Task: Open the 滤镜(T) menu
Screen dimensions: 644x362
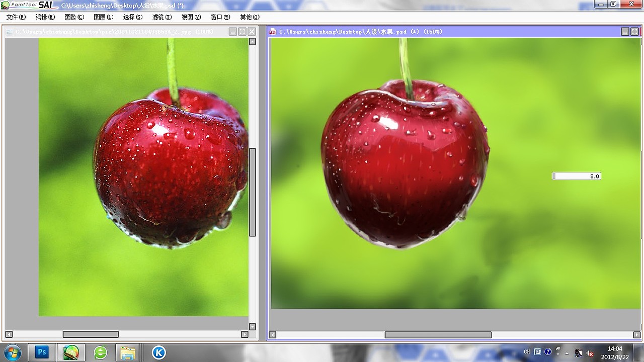Action: (x=162, y=17)
